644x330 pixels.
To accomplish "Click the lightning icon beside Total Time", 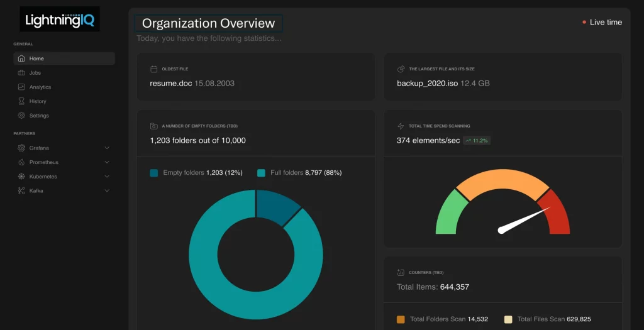I will pyautogui.click(x=401, y=126).
